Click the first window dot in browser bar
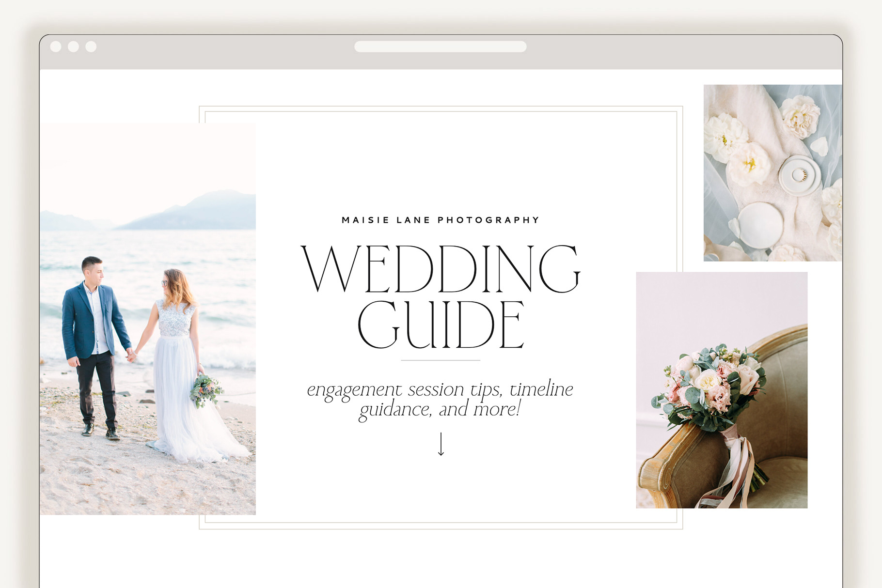882x588 pixels. pyautogui.click(x=56, y=46)
